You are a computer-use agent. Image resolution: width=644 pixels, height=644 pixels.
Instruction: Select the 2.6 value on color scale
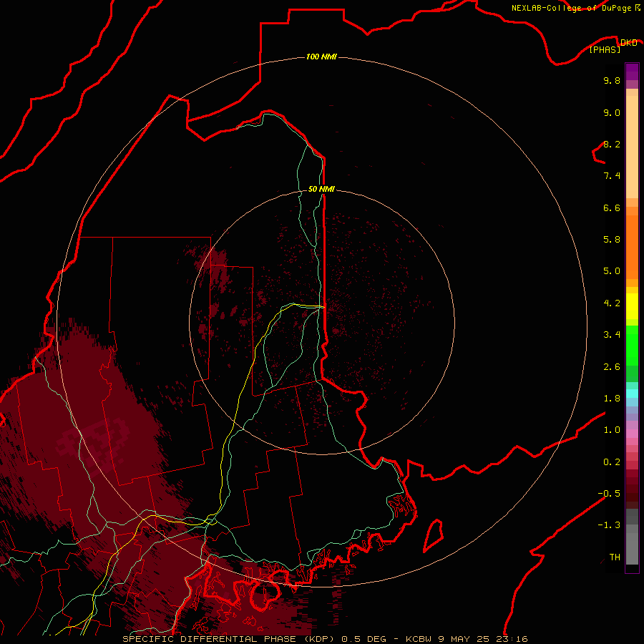[x=612, y=367]
